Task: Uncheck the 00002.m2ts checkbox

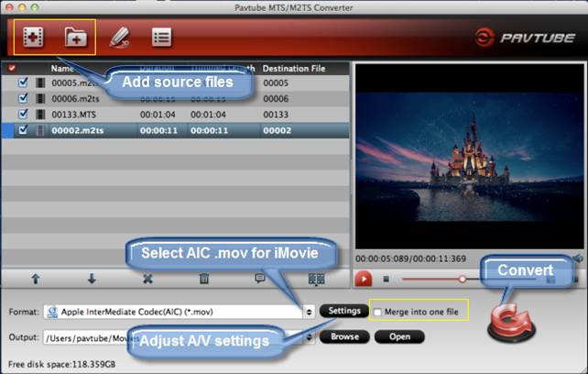Action: (23, 130)
